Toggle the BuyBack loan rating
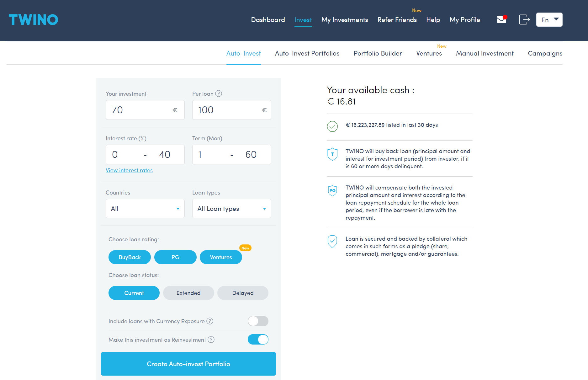Viewport: 588px width, 380px height. [130, 257]
